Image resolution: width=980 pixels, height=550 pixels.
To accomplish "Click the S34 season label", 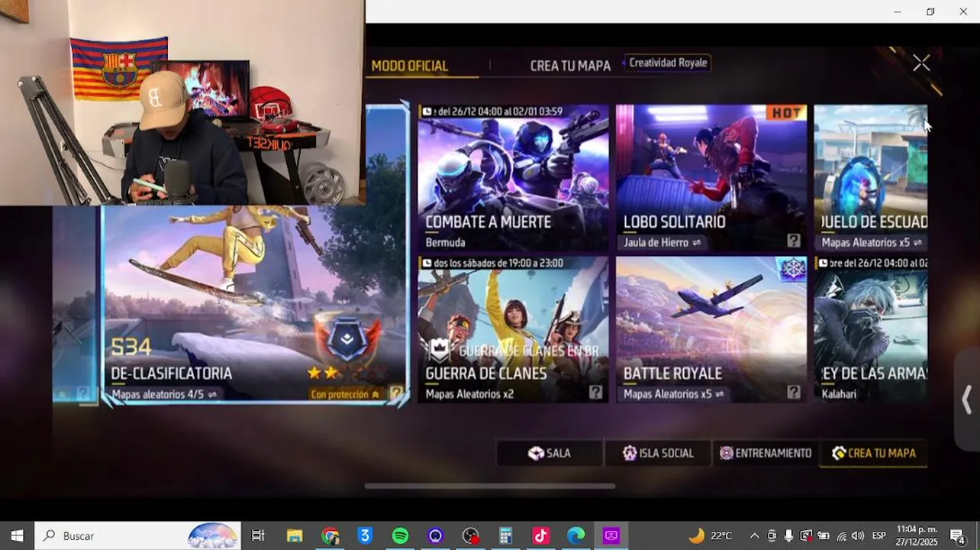I will [131, 348].
